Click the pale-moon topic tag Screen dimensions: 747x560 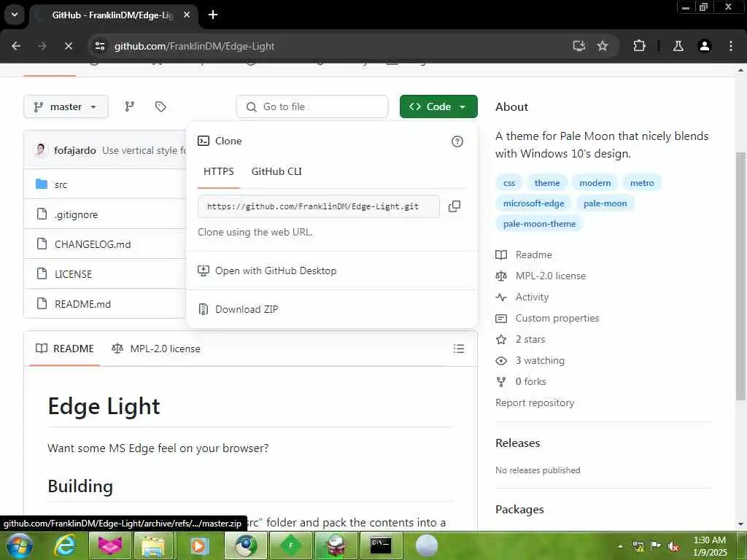coord(605,203)
